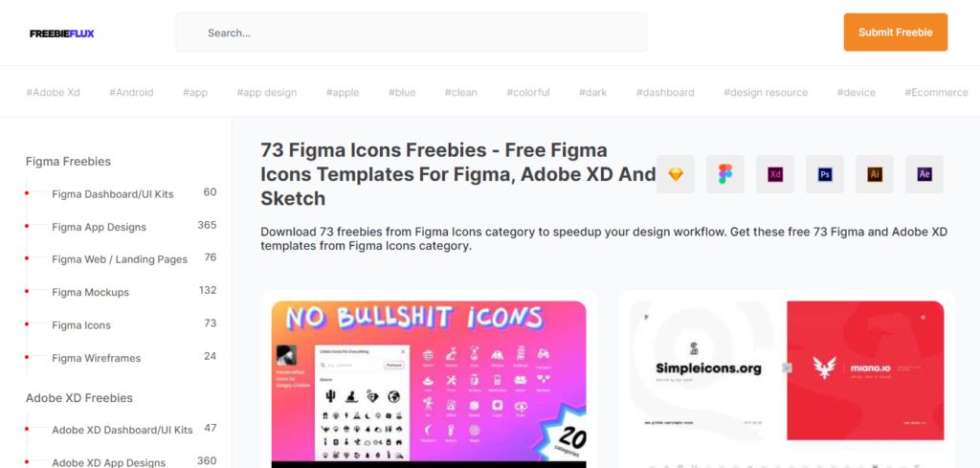Screen dimensions: 980x468
Task: Select the Figma app icon
Action: point(725,174)
